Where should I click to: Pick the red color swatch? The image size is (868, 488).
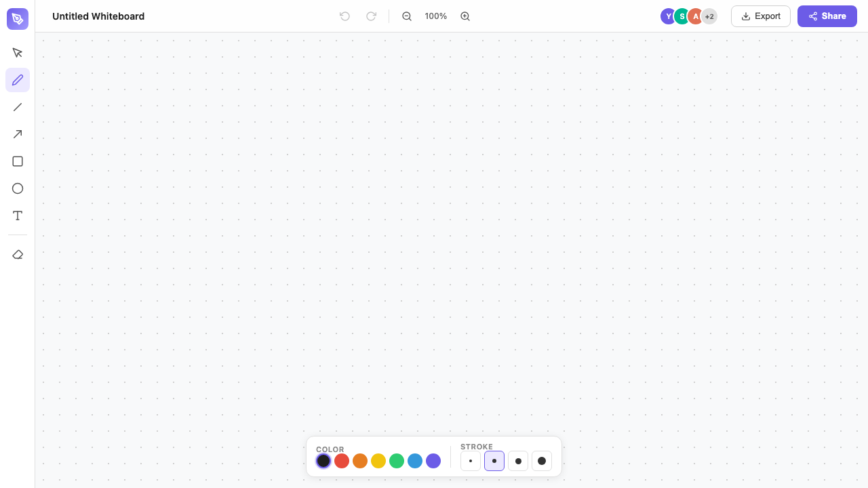click(342, 461)
